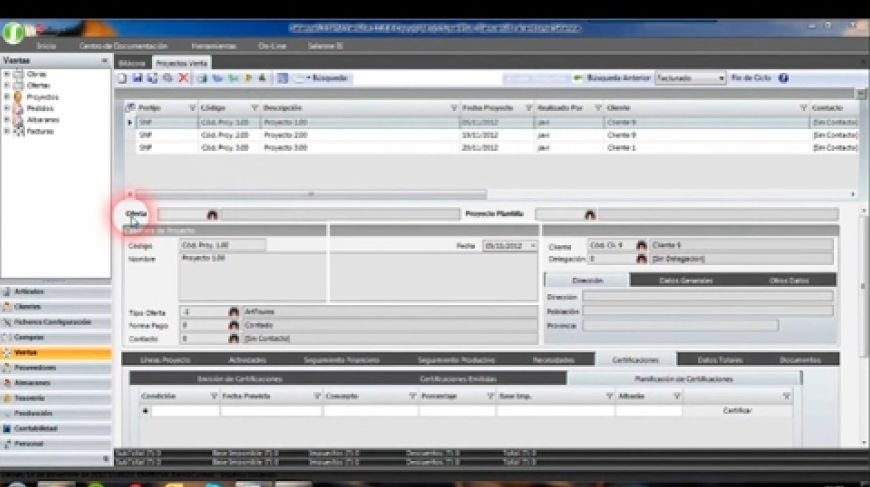
Task: Click the New document toolbar icon
Action: [x=123, y=78]
